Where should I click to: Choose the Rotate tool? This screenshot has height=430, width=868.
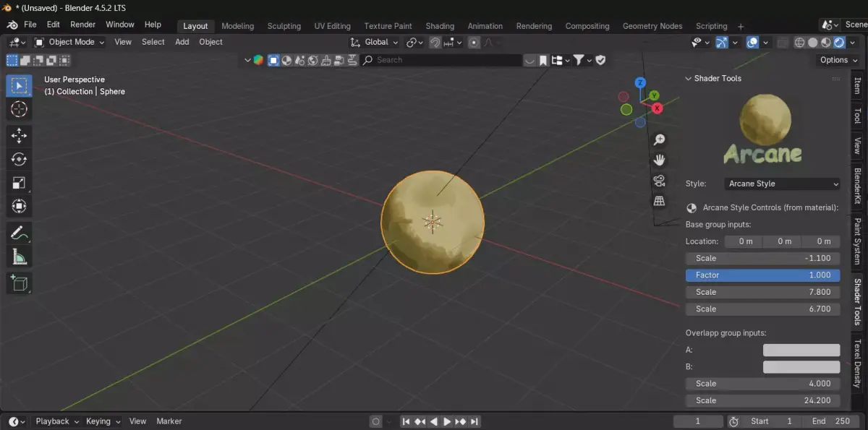click(x=20, y=160)
